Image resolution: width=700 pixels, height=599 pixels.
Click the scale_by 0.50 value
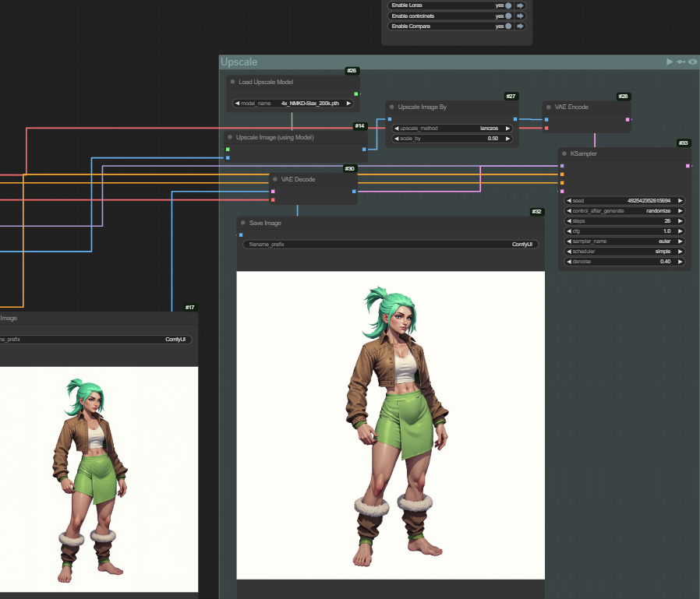coord(493,139)
